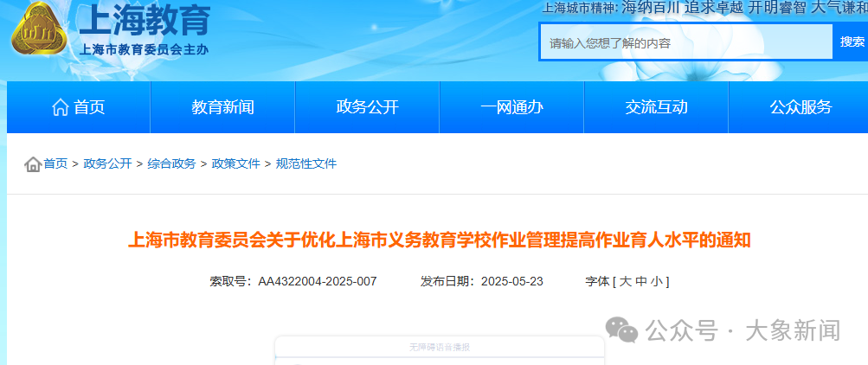The image size is (868, 365).
Task: Click the publish date 2025-05-23
Action: 512,281
